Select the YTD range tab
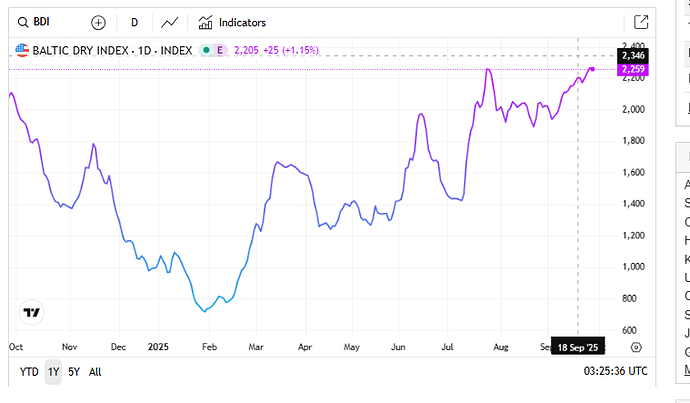690x403 pixels. [29, 372]
